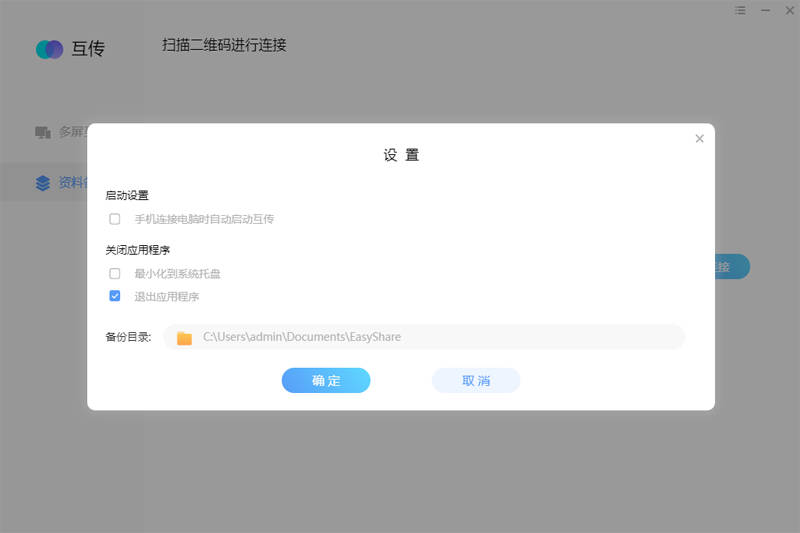Click the partially hidden blue 连接 button

(x=732, y=267)
